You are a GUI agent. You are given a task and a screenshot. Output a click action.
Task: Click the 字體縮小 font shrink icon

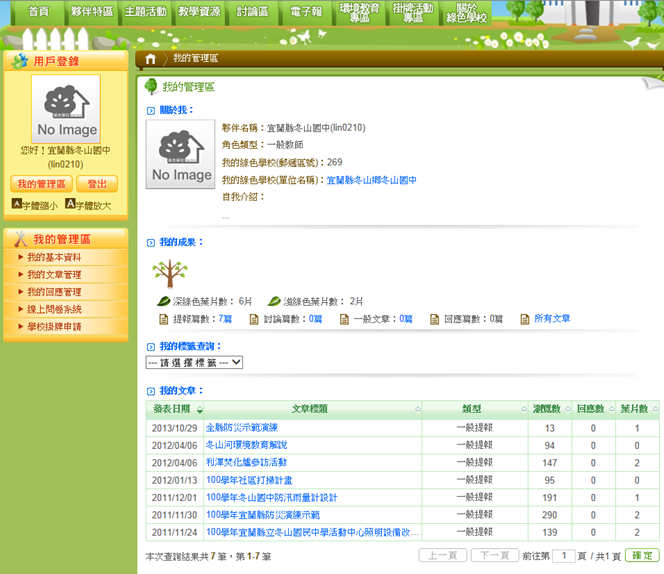[x=17, y=204]
